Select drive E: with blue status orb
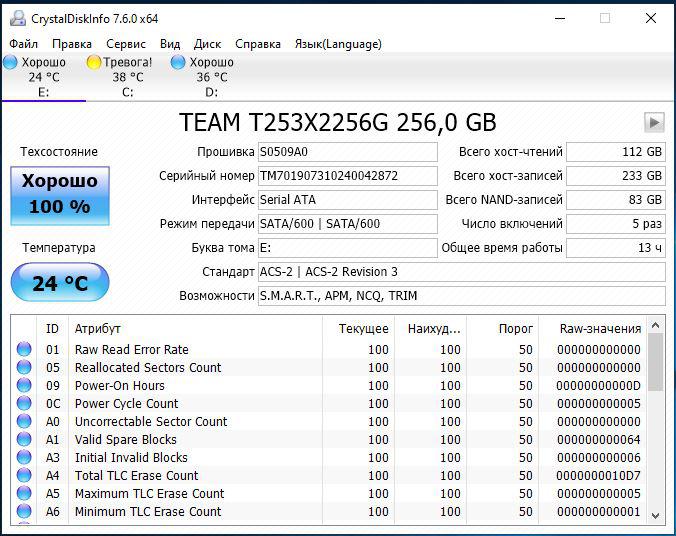 point(10,63)
